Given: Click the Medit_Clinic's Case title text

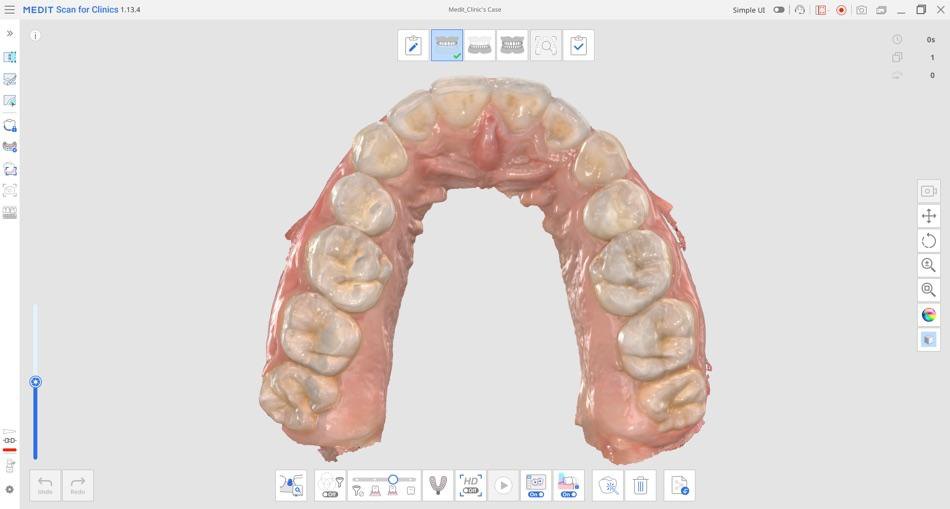Looking at the screenshot, I should pos(474,10).
